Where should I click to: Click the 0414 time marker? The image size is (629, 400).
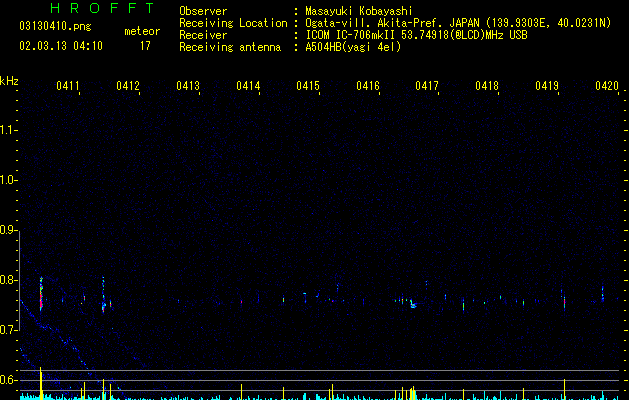pos(248,86)
